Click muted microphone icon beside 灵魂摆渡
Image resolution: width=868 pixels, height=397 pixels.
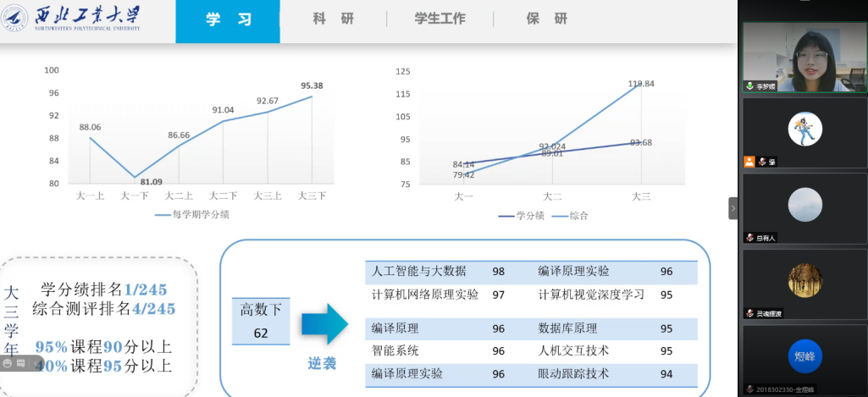point(750,313)
